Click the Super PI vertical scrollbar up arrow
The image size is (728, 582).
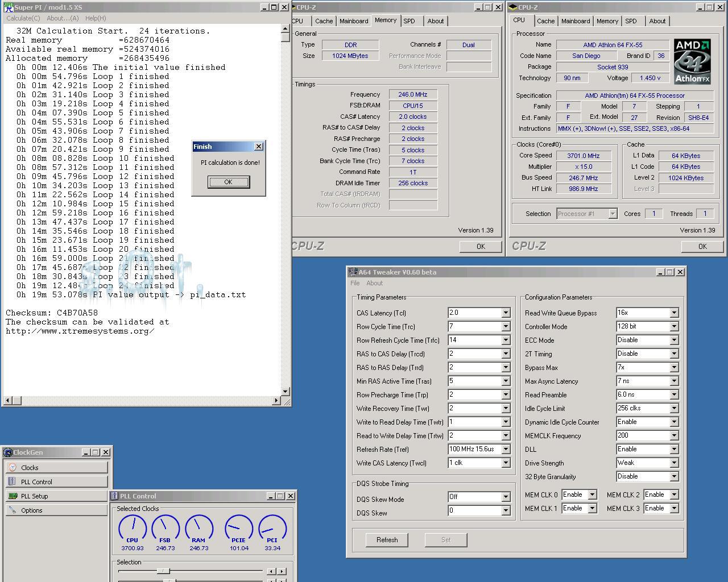[286, 29]
